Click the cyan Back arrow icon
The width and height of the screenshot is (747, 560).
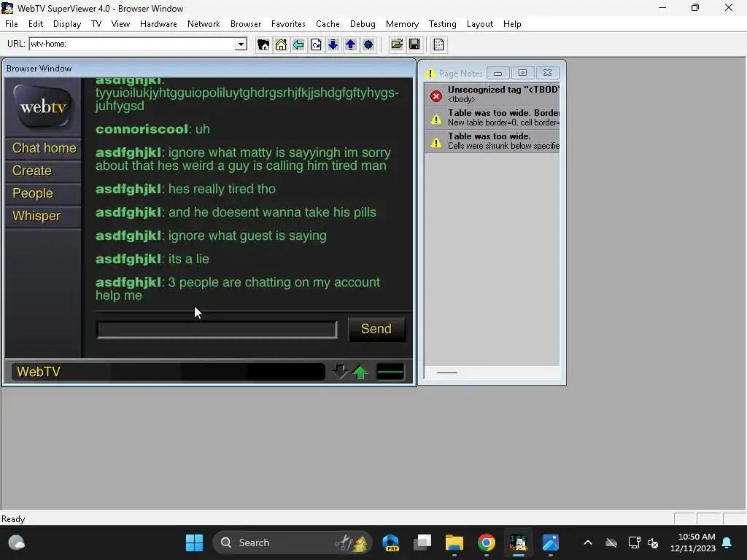298,44
